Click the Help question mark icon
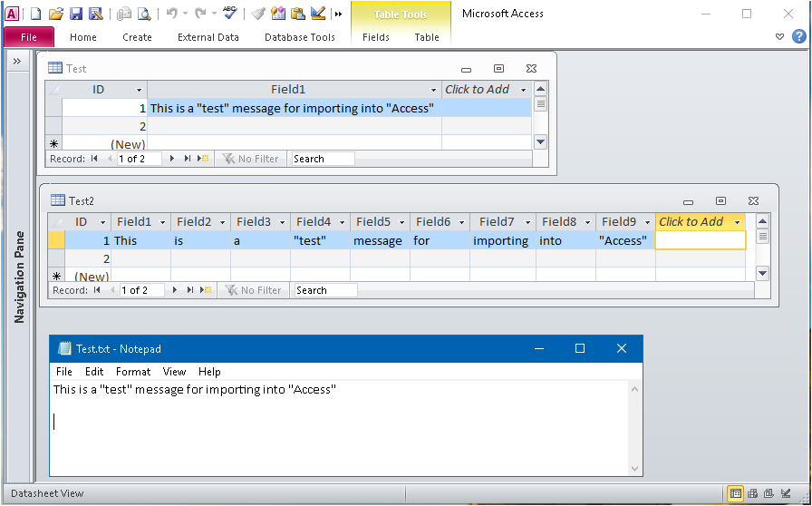The height and width of the screenshot is (506, 812). [798, 36]
